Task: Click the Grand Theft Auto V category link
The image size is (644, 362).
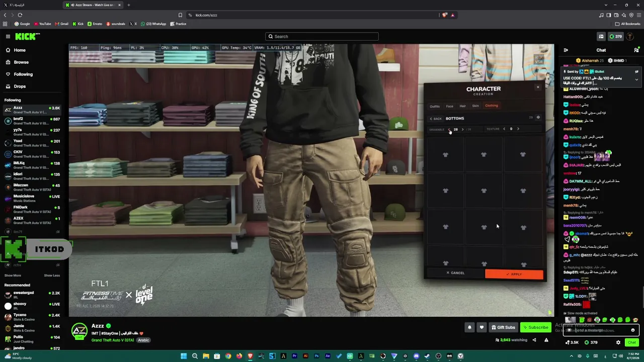Action: tap(113, 340)
